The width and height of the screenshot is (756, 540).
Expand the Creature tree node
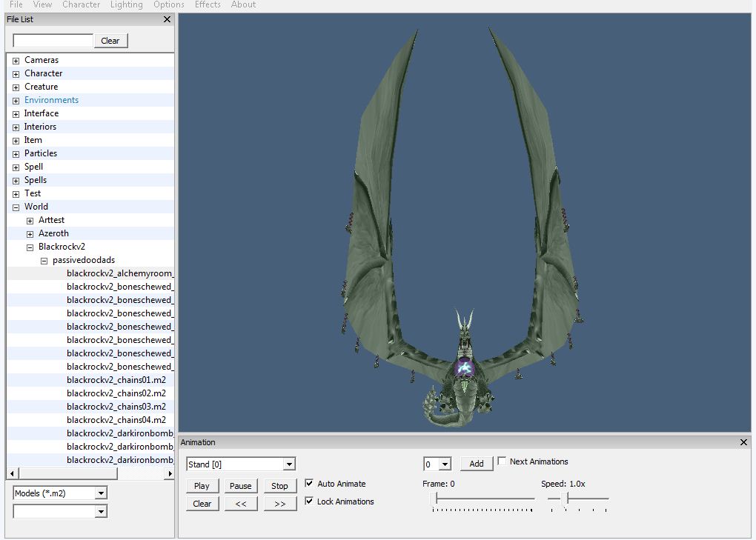(x=16, y=87)
